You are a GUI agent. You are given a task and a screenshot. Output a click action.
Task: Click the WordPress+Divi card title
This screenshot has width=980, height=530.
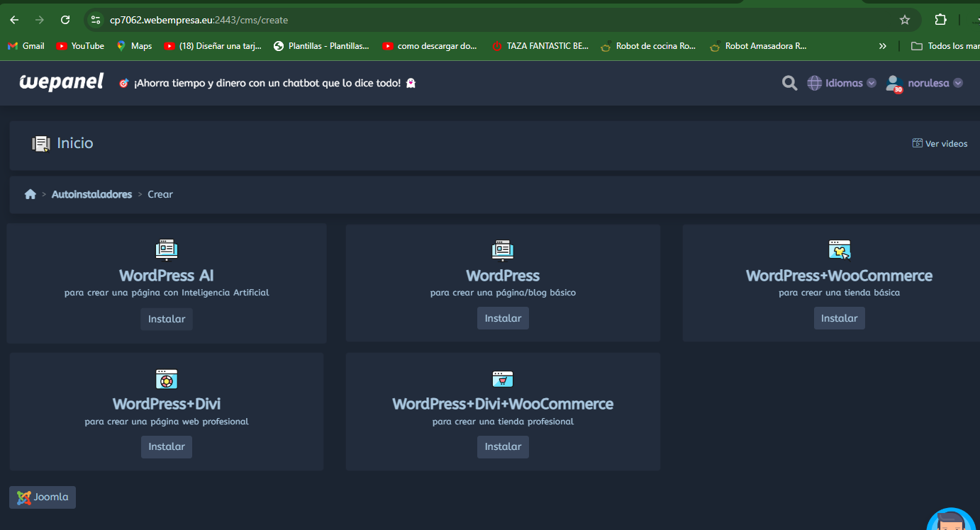pyautogui.click(x=167, y=404)
